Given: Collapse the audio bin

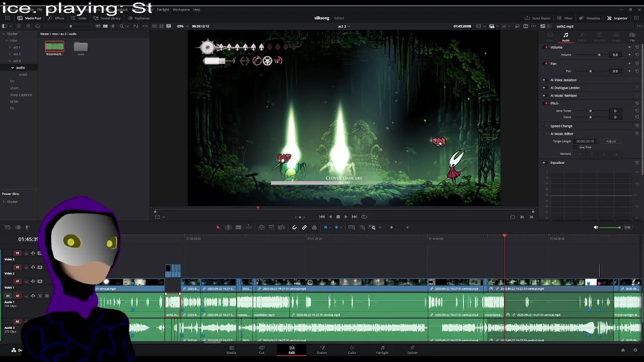Looking at the screenshot, I should coord(13,68).
